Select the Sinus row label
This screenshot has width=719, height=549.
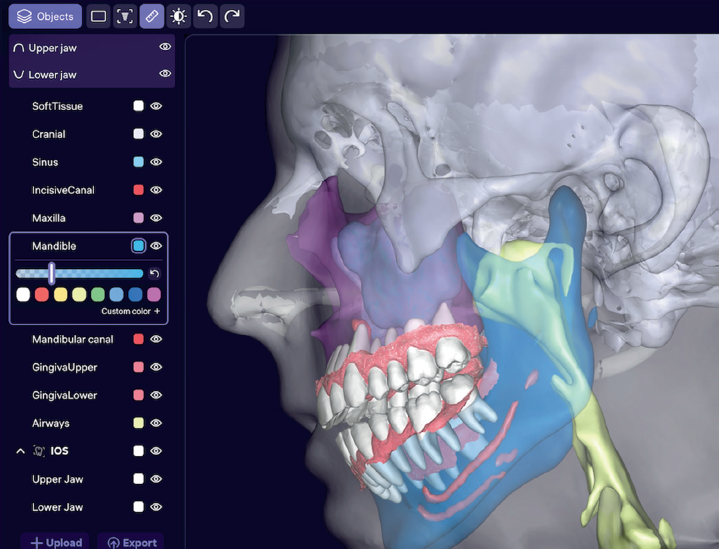click(x=45, y=162)
